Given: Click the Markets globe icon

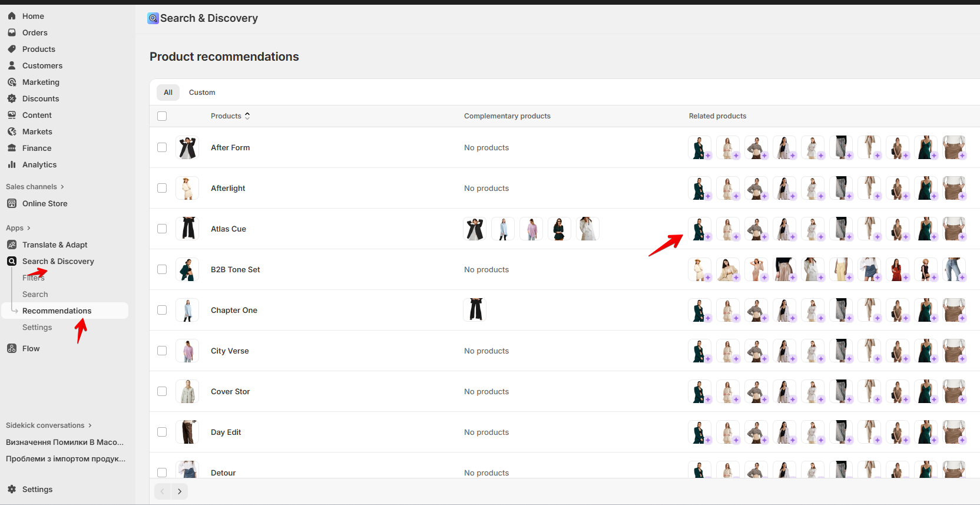Looking at the screenshot, I should 12,131.
